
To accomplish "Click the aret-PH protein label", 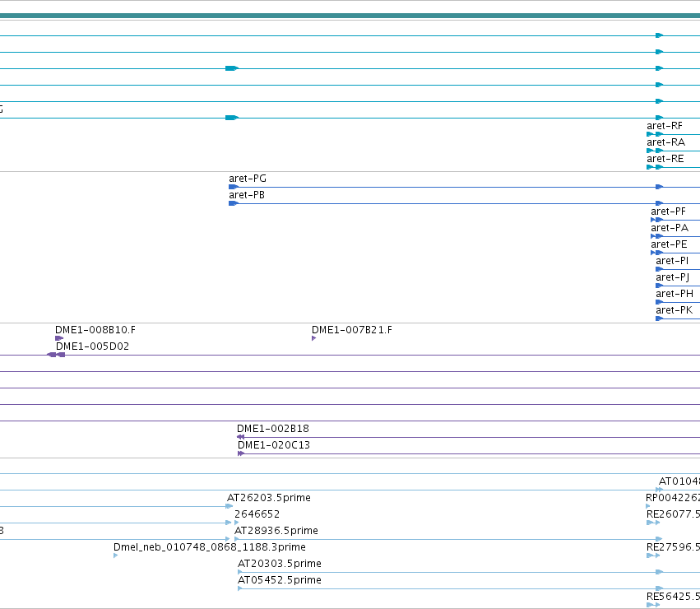I will click(675, 295).
